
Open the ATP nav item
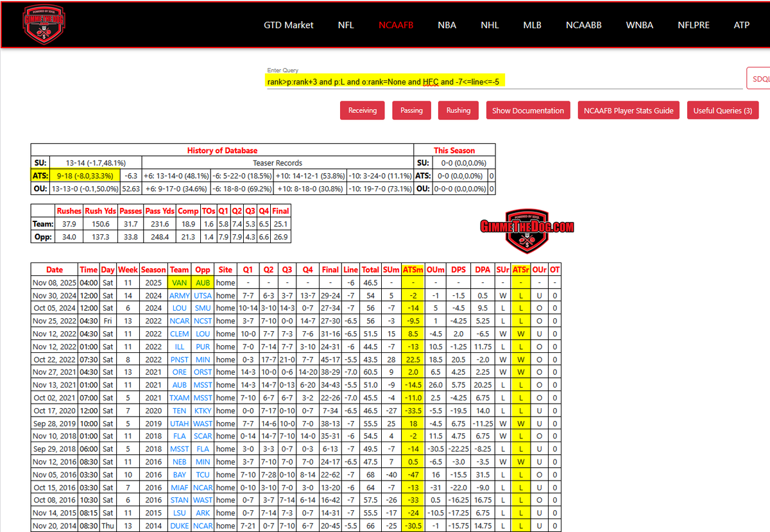[x=741, y=25]
